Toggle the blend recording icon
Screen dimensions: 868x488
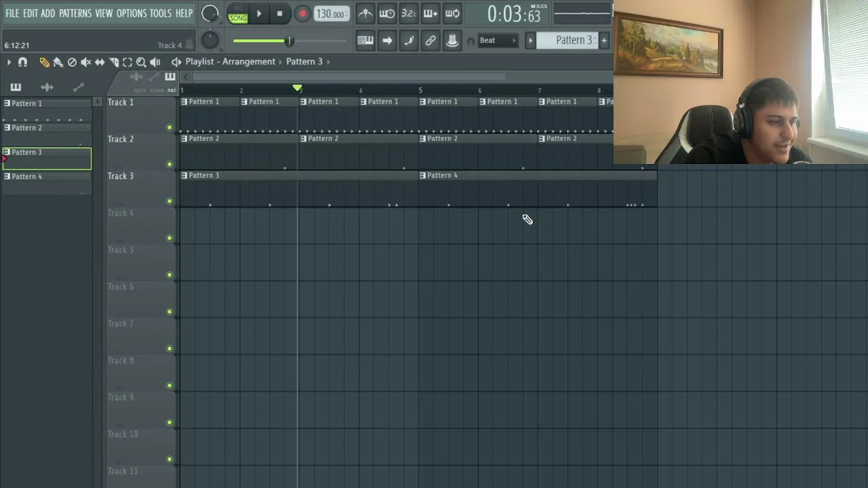[431, 14]
